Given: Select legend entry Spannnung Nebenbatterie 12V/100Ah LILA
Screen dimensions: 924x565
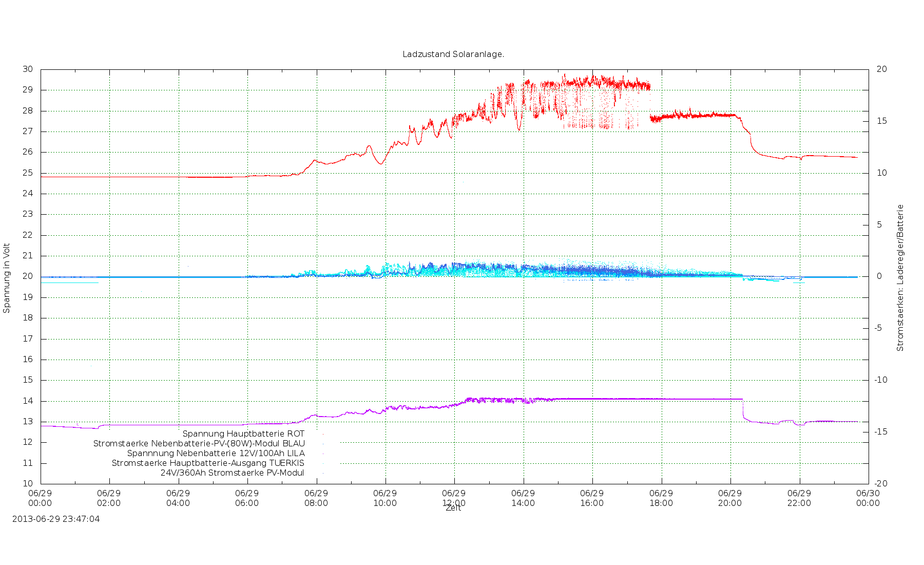Looking at the screenshot, I should click(216, 454).
